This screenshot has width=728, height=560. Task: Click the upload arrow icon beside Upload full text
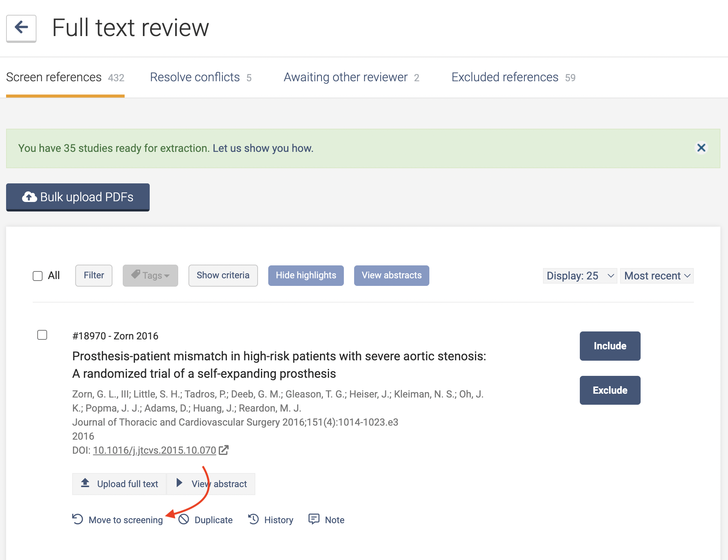pos(85,483)
